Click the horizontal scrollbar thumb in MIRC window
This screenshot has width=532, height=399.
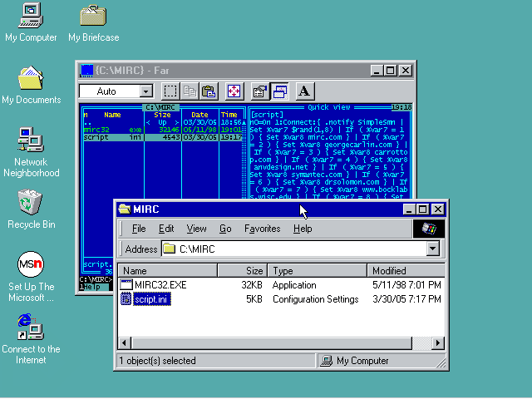click(271, 343)
